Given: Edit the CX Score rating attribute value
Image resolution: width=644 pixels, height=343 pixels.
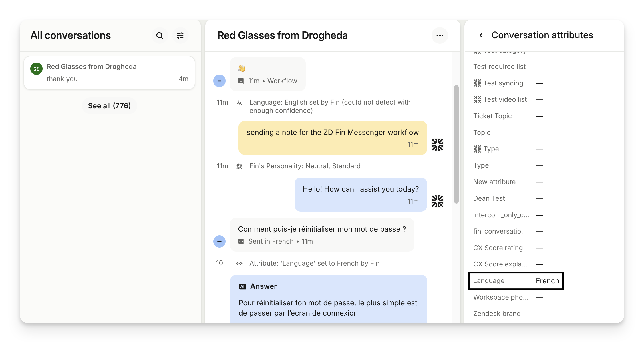Looking at the screenshot, I should [x=539, y=248].
